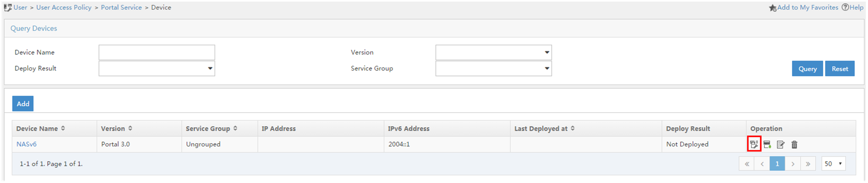Click the Query Devices panel title
868x183 pixels.
click(x=34, y=28)
